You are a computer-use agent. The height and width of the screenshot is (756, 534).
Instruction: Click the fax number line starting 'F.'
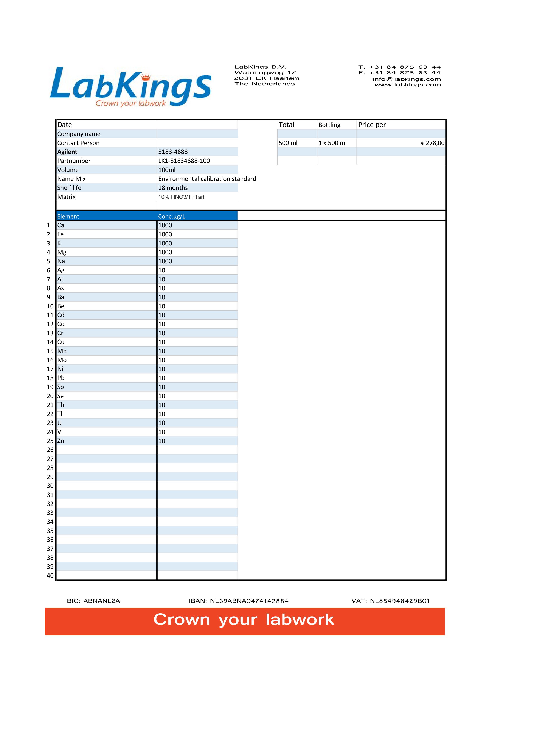click(x=399, y=73)
